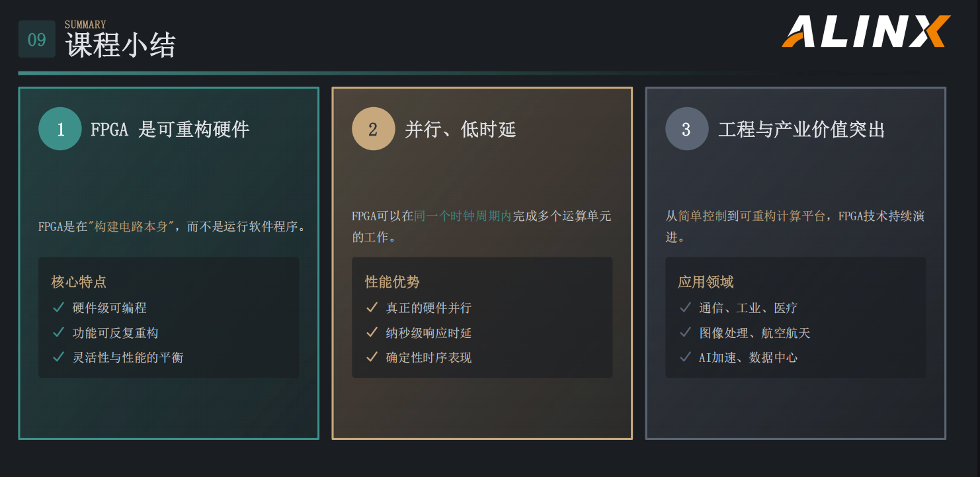The height and width of the screenshot is (477, 980).
Task: Click the FPGA 是可重构硬件 card heading
Action: 170,129
